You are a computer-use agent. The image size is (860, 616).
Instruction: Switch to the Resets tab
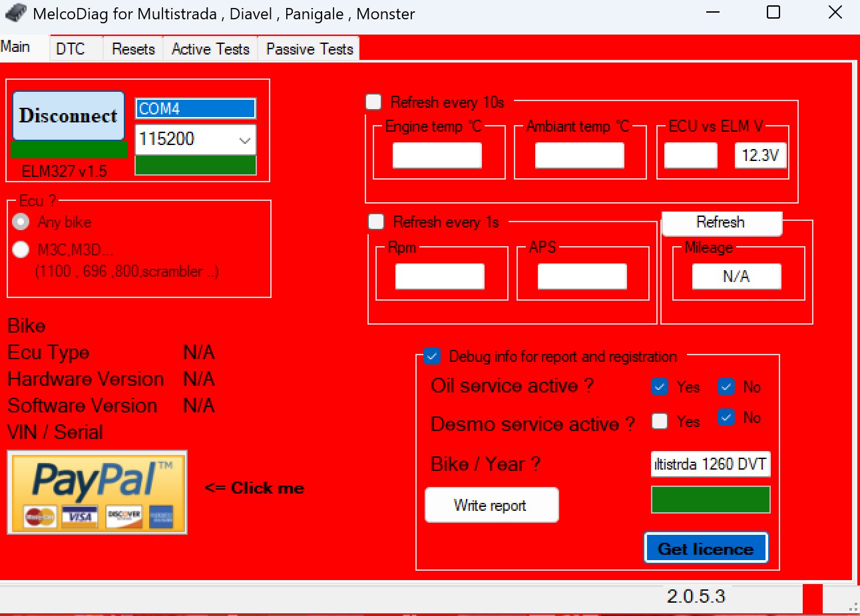pos(133,49)
